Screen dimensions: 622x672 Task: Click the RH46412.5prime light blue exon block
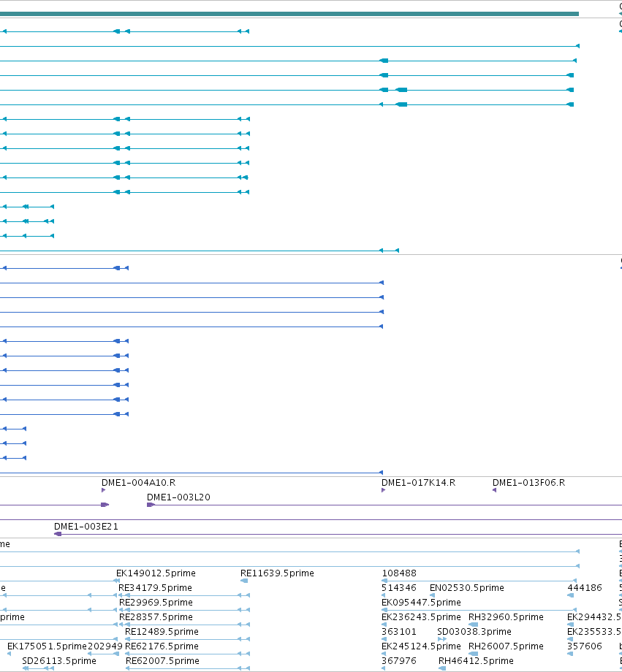click(x=442, y=668)
